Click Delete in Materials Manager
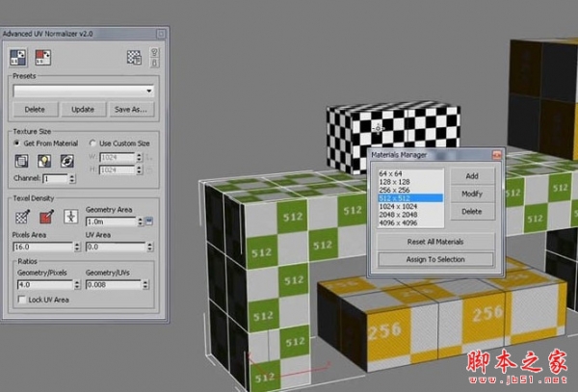The width and height of the screenshot is (578, 392). 472,212
